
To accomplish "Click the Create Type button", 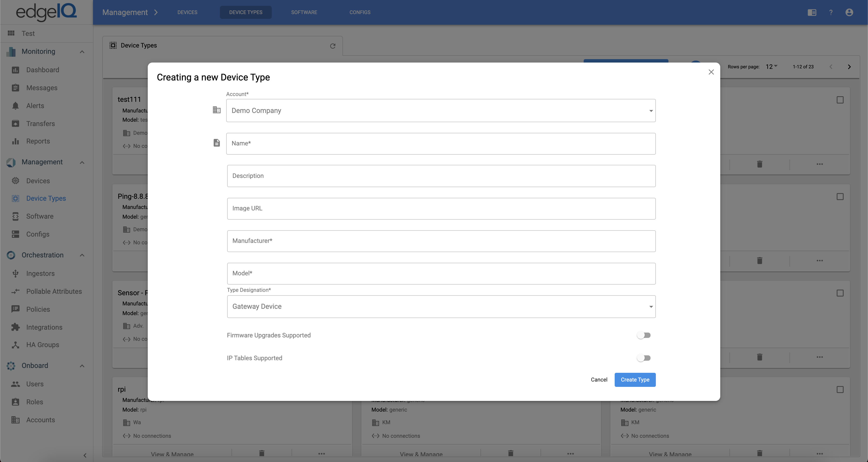I will 635,380.
